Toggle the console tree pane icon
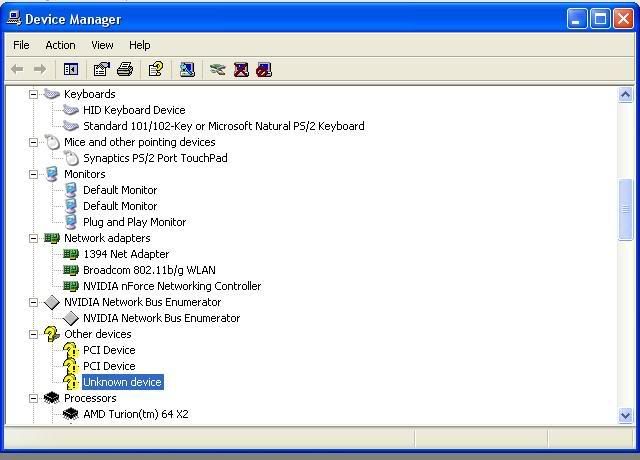 tap(71, 69)
